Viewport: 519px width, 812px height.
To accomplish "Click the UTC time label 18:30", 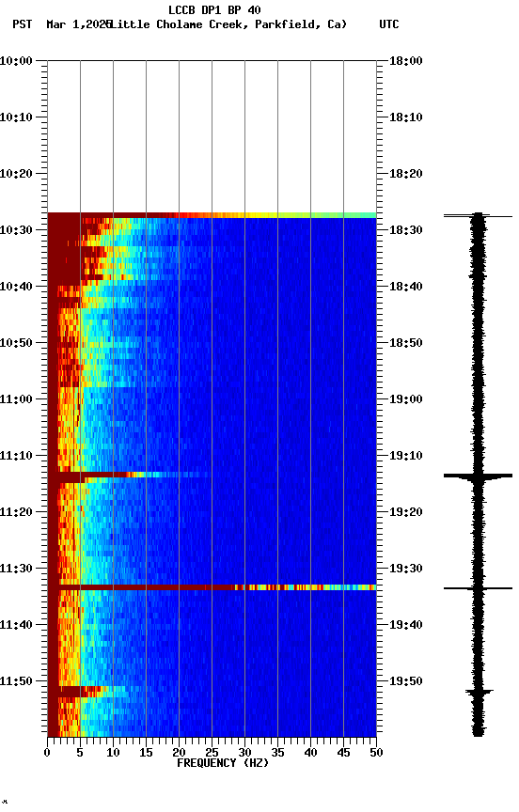I will [x=406, y=230].
